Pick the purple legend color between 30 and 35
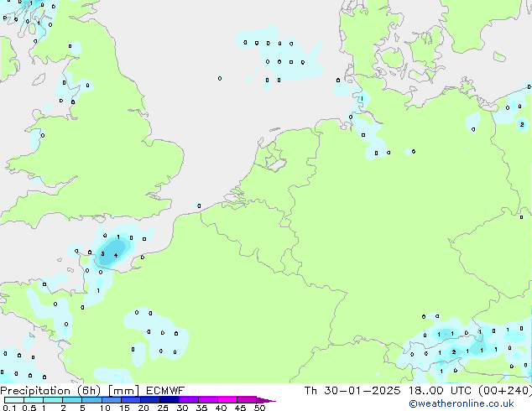The width and height of the screenshot is (532, 411). tap(191, 400)
